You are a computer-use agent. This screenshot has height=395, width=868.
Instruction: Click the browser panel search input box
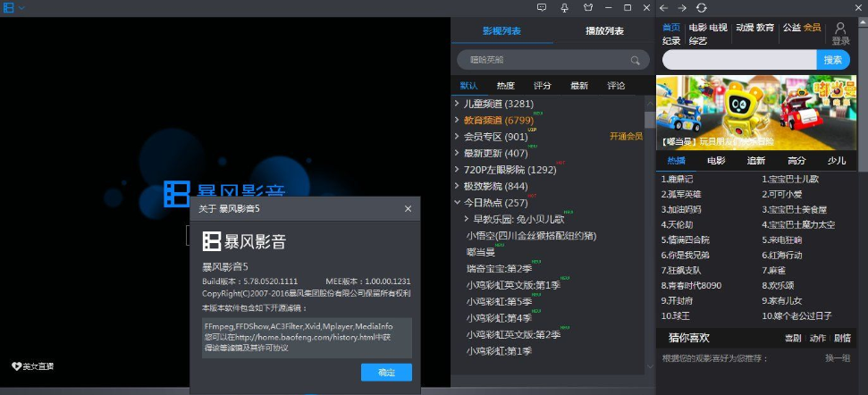point(739,60)
